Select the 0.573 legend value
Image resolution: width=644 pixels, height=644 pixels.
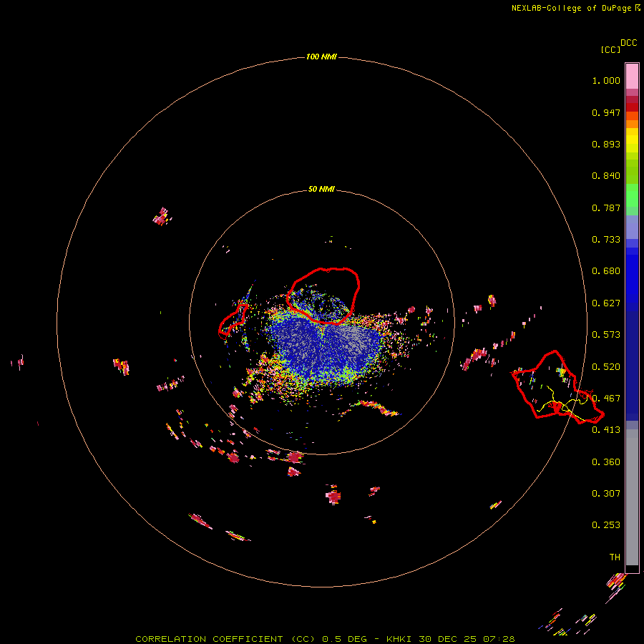pos(606,335)
